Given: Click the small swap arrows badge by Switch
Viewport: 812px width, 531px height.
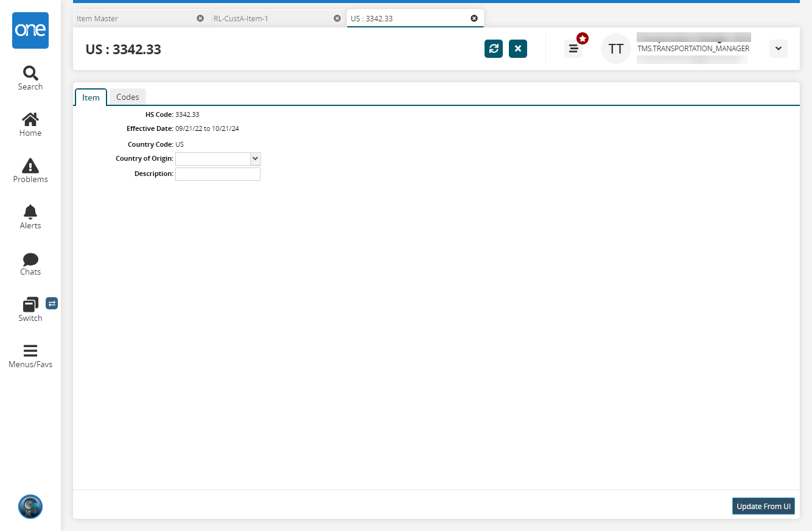Looking at the screenshot, I should click(x=52, y=303).
